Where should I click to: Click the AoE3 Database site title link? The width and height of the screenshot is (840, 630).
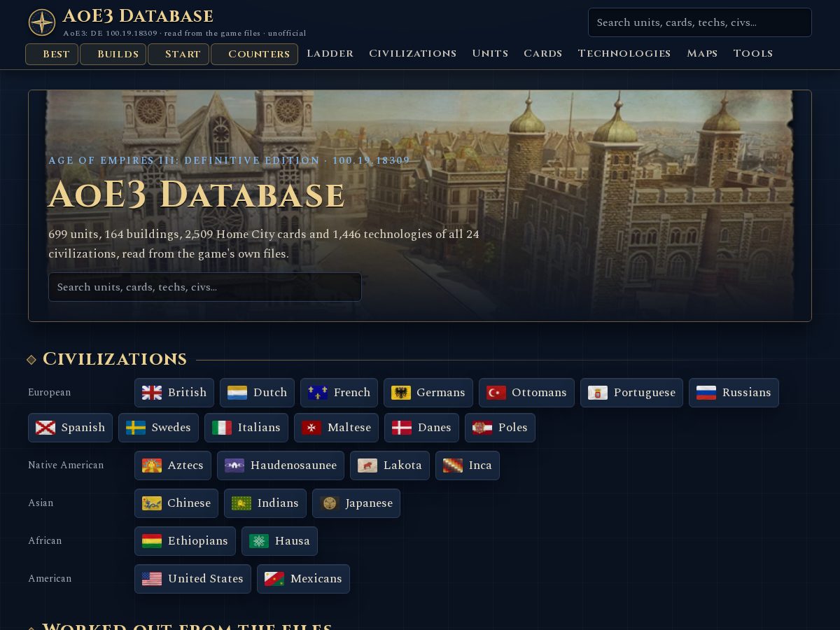(138, 16)
